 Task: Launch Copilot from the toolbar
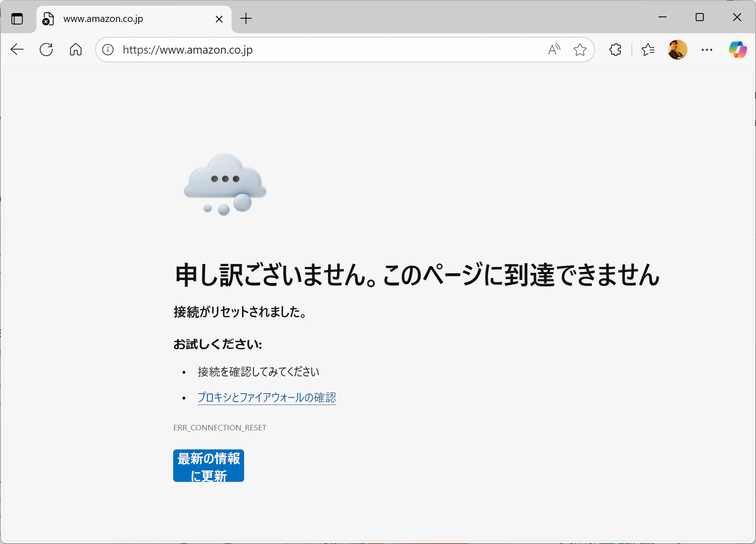pos(738,49)
